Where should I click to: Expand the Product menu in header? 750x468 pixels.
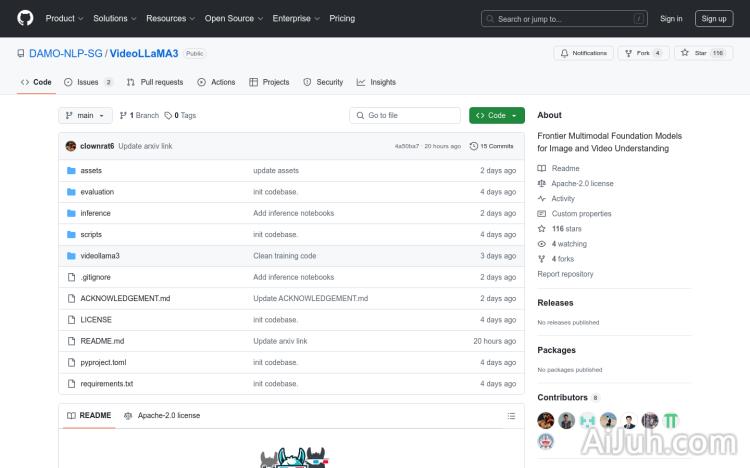(x=64, y=18)
